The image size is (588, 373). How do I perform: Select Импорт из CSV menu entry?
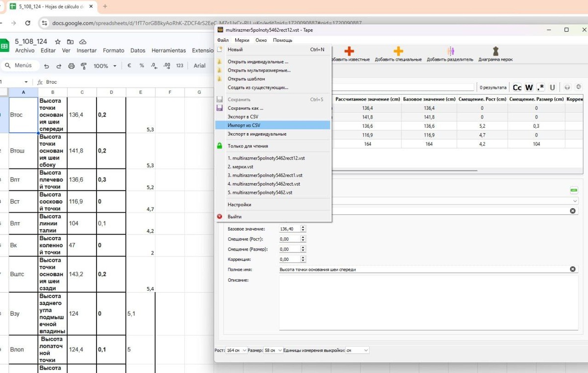click(272, 125)
